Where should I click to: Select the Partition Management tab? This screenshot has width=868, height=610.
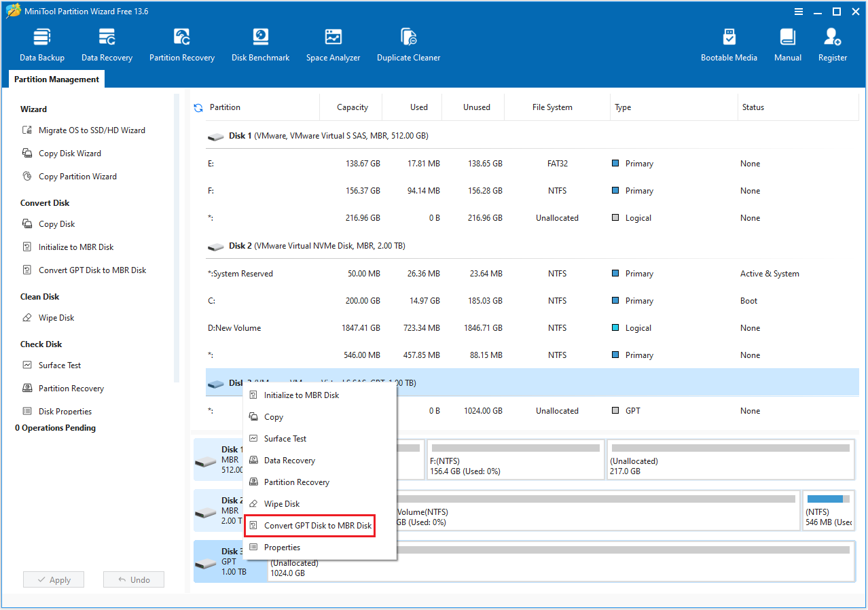pyautogui.click(x=56, y=79)
